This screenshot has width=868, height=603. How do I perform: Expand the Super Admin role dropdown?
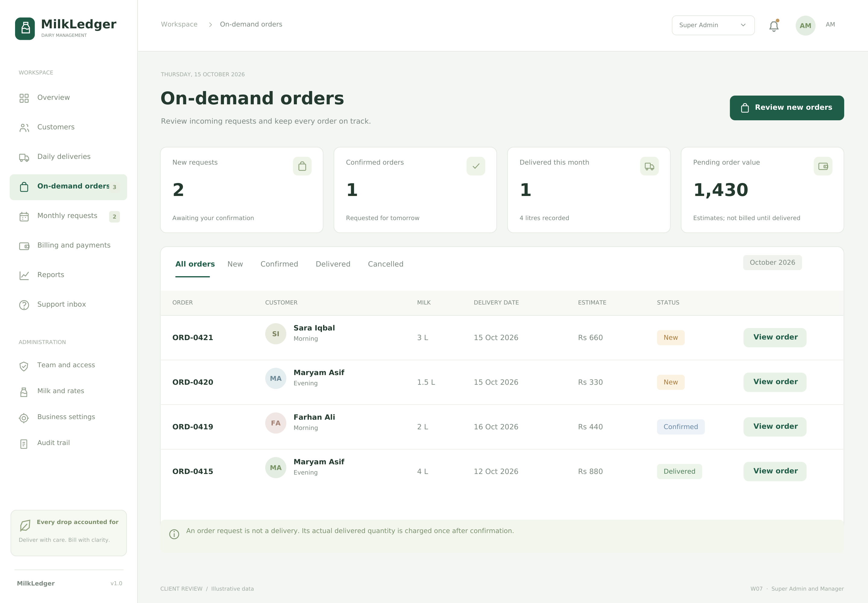coord(713,25)
